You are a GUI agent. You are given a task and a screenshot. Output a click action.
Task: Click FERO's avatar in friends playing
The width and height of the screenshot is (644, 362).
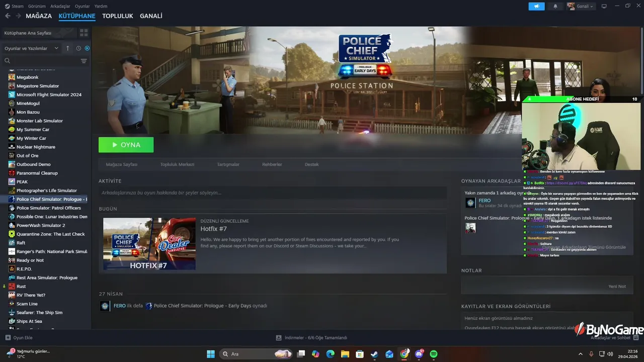pyautogui.click(x=470, y=203)
